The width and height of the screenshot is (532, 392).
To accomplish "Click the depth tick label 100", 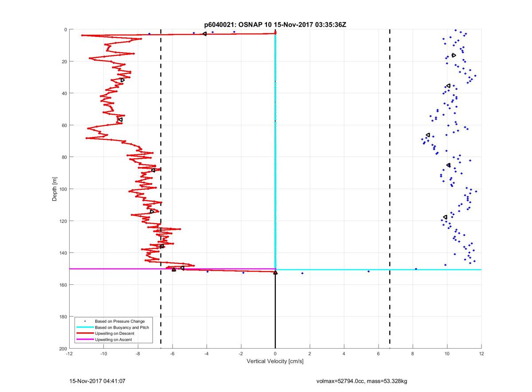I will click(x=63, y=189).
